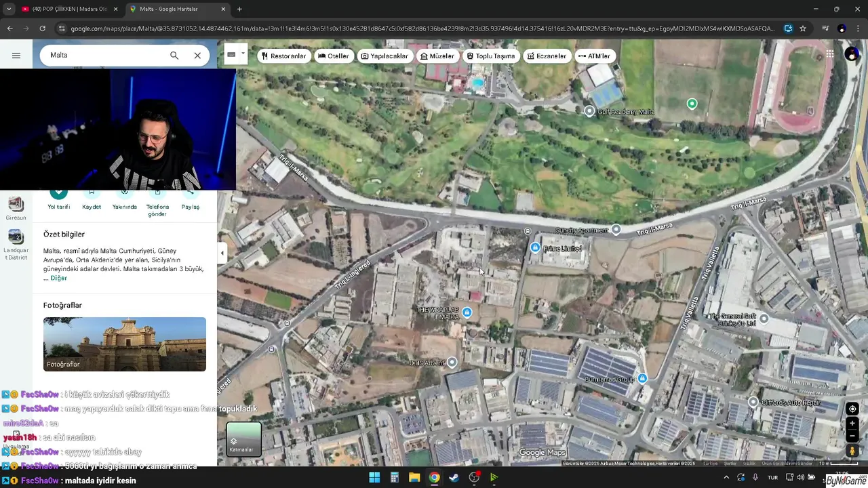Click the magnifier search icon
This screenshot has height=488, width=868.
(174, 56)
